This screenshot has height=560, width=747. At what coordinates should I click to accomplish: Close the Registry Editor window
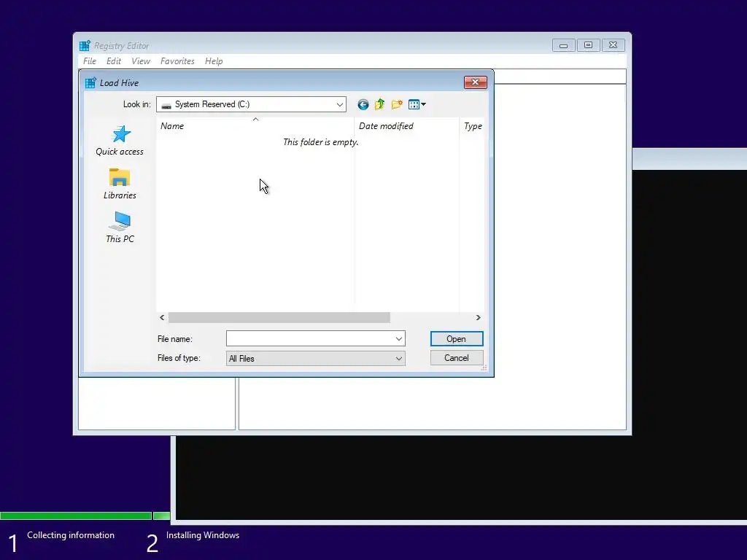(x=613, y=45)
